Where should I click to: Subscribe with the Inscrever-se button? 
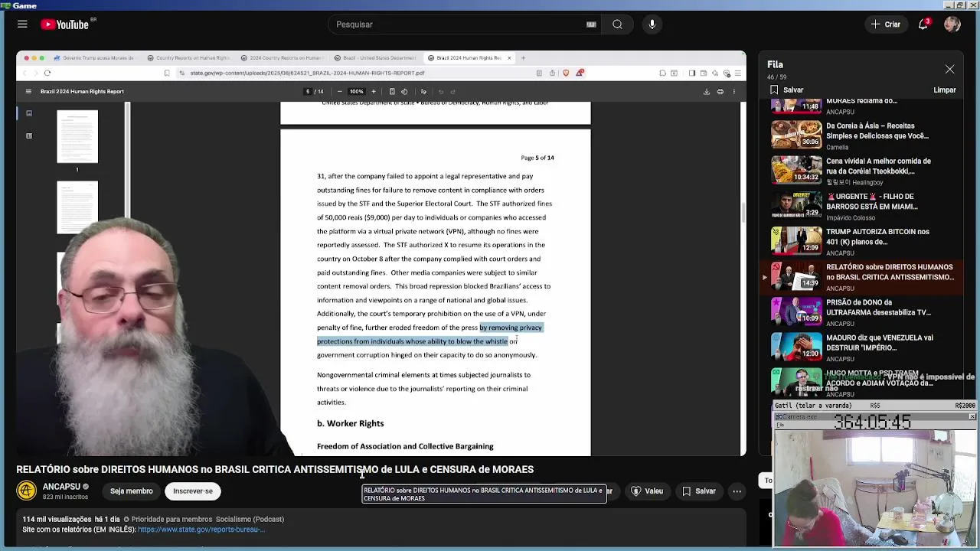[193, 491]
